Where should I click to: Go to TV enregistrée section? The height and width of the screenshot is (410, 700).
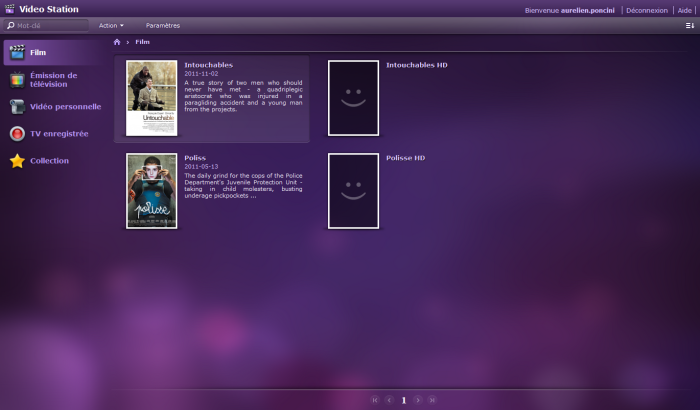click(58, 133)
